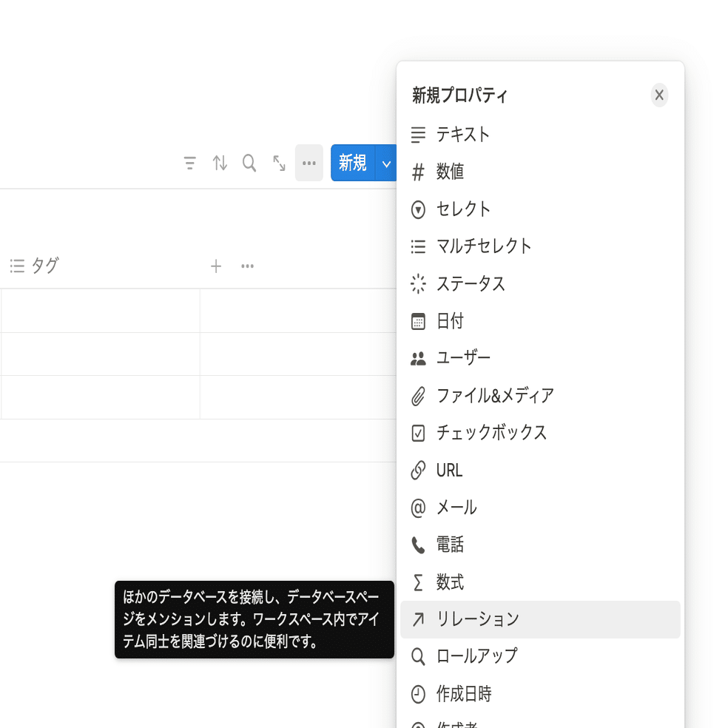Select the 電話 property type
Image resolution: width=728 pixels, height=728 pixels.
[x=540, y=545]
